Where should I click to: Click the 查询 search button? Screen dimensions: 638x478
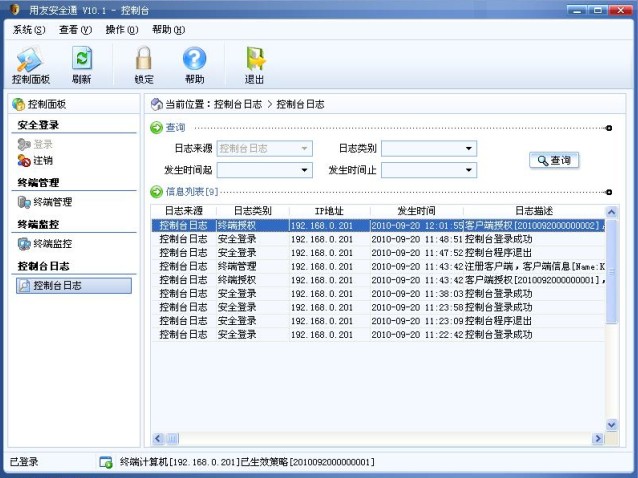(554, 160)
